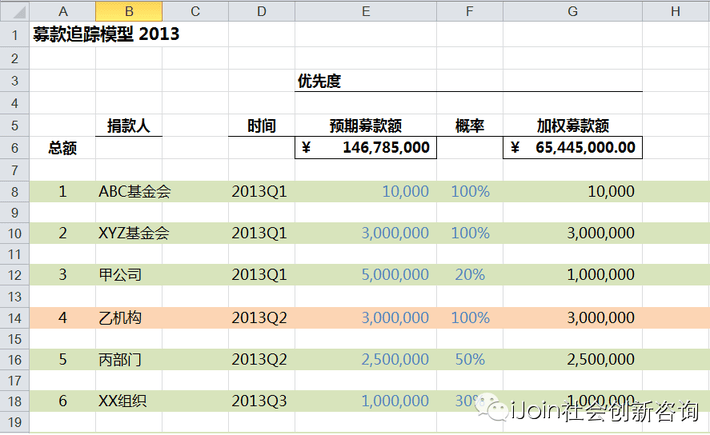Screen dimensions: 710x435
Task: Click the 加权募款额 column label
Action: (x=573, y=125)
